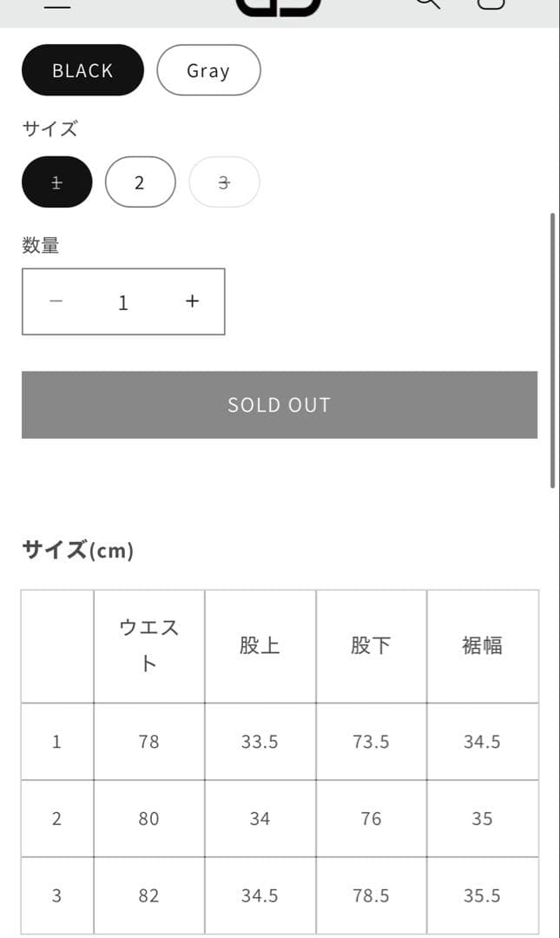The height and width of the screenshot is (938, 560).
Task: Click the store logo in header
Action: [x=279, y=5]
